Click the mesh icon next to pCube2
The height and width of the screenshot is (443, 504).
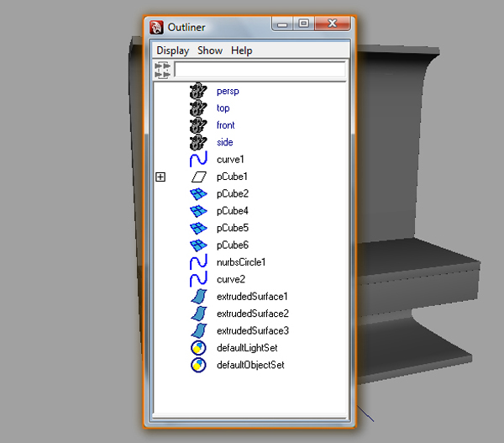(198, 193)
